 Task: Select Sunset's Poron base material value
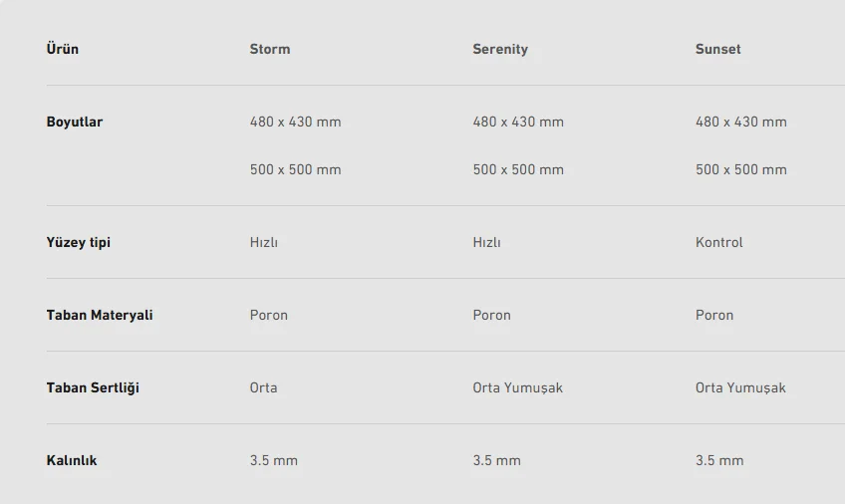pyautogui.click(x=714, y=315)
